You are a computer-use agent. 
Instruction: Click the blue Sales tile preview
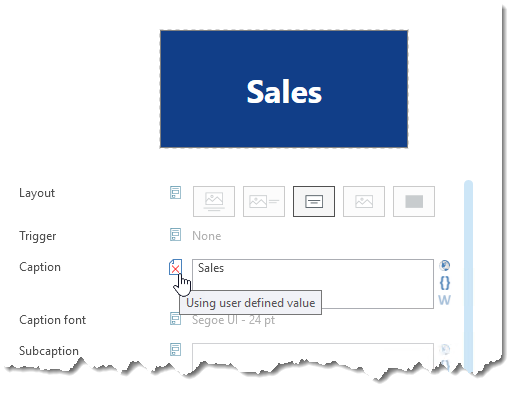click(284, 89)
